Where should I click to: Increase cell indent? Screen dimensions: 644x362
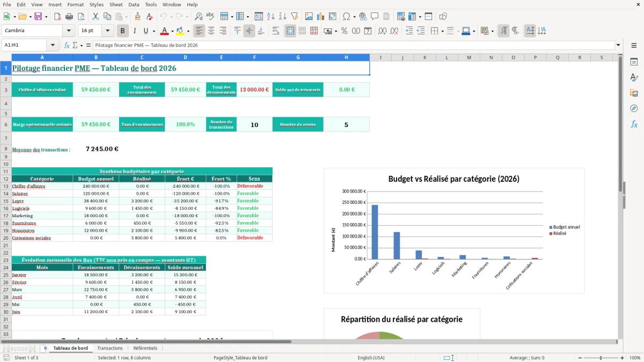coord(409,31)
